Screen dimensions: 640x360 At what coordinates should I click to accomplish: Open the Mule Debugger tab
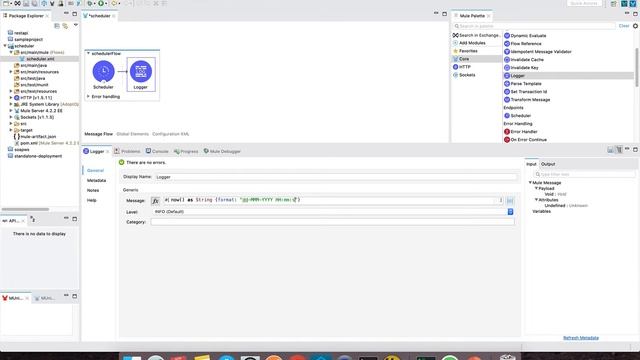222,151
